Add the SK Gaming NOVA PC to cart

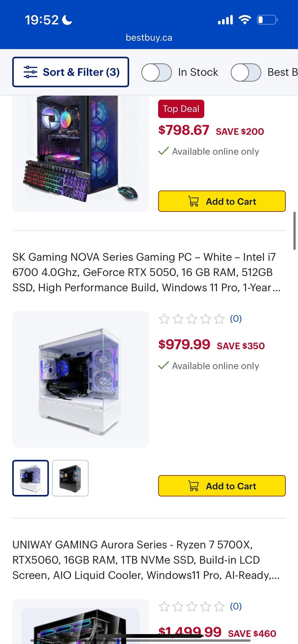coord(222,486)
